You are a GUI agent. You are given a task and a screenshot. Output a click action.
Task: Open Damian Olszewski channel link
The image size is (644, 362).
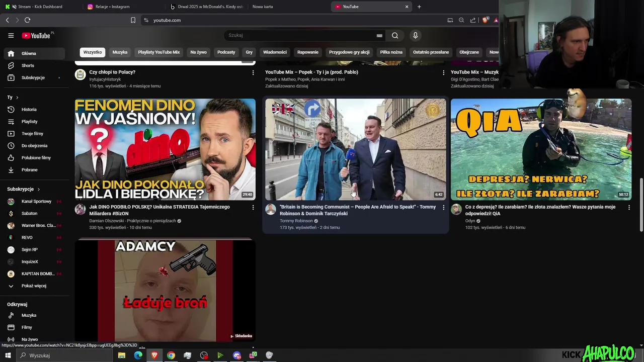[x=132, y=221]
